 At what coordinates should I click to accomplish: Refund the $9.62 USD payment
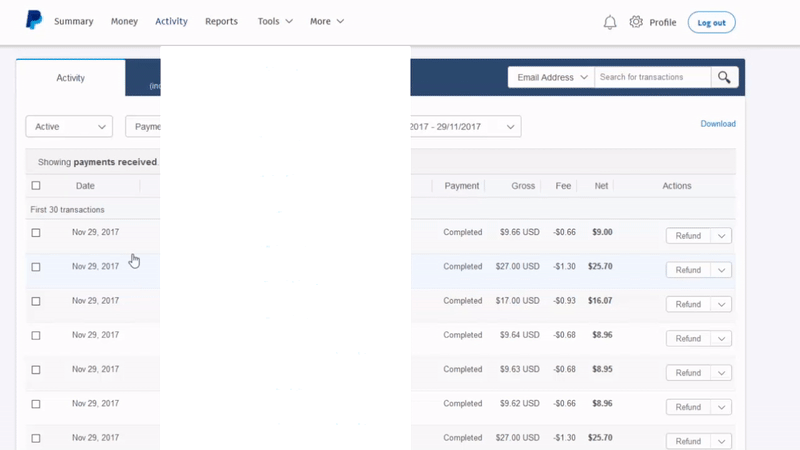coord(688,407)
